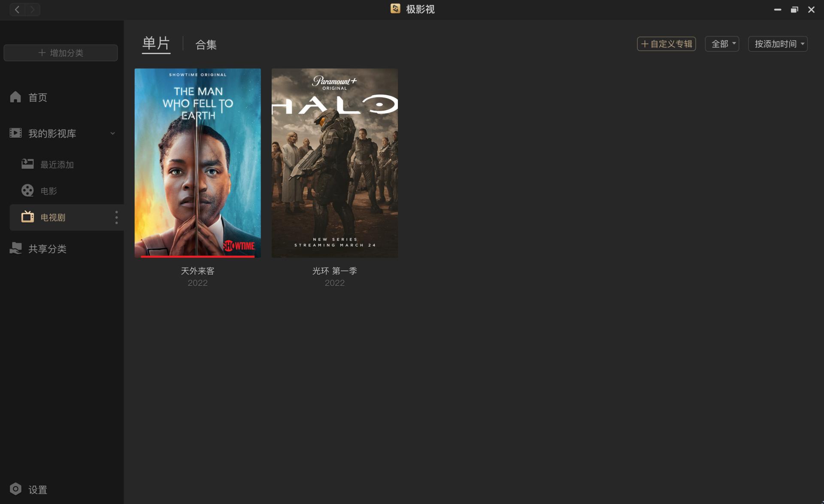Select the film reel icon for 电影

coord(27,190)
